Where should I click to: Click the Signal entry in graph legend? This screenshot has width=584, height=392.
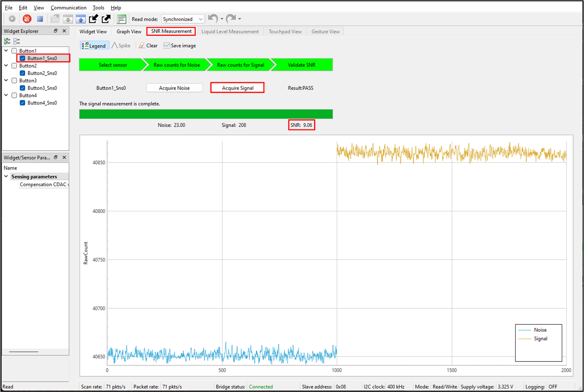tap(533, 338)
